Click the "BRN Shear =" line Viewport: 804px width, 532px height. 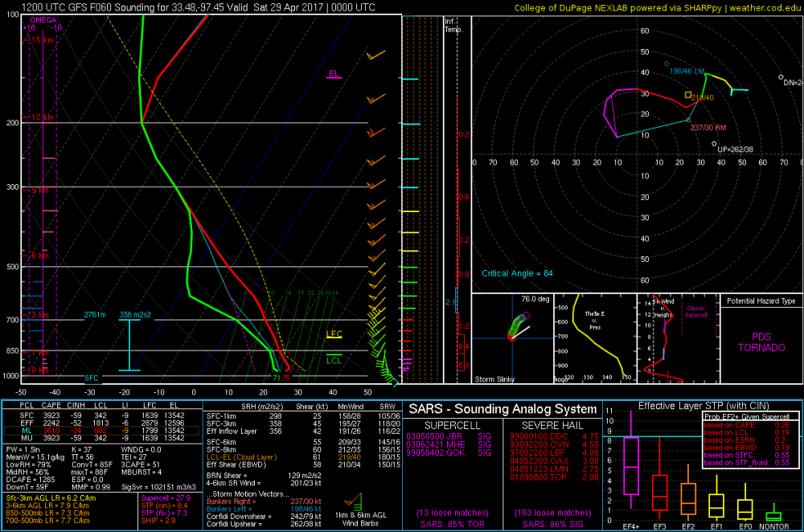[x=264, y=476]
